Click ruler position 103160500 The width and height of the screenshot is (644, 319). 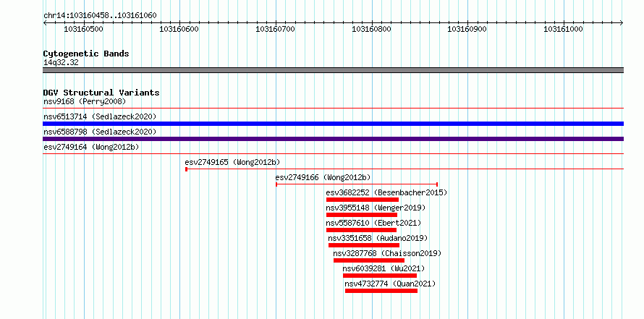point(84,29)
